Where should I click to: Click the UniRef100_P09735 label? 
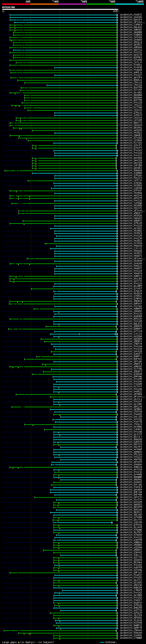coord(131,422)
